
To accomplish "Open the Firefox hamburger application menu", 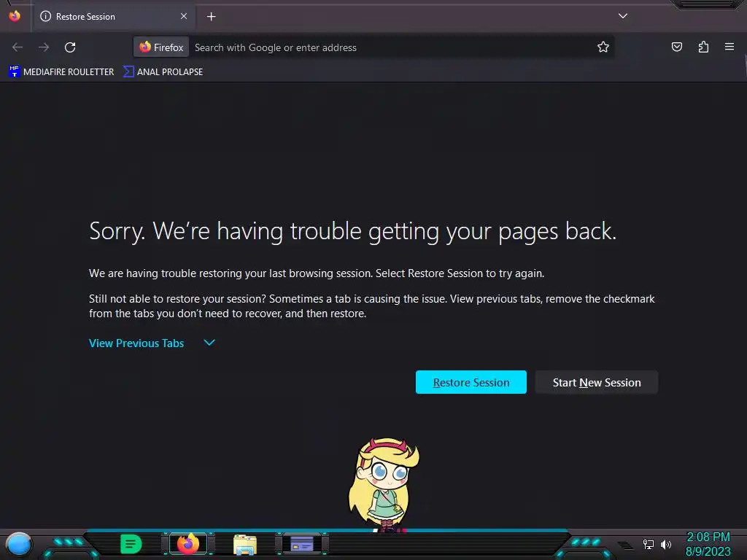I will tap(729, 47).
